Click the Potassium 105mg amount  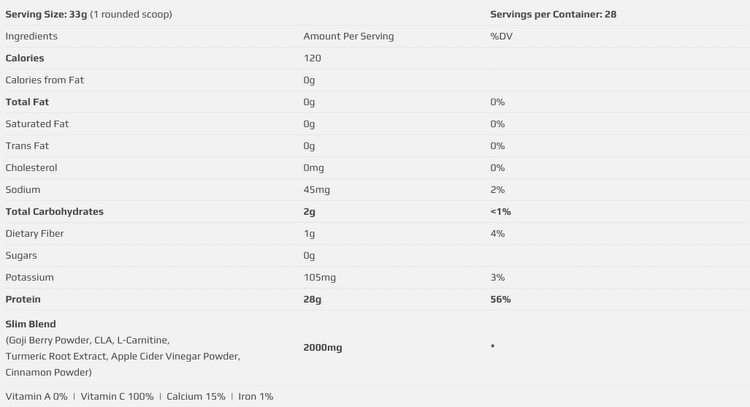point(320,277)
